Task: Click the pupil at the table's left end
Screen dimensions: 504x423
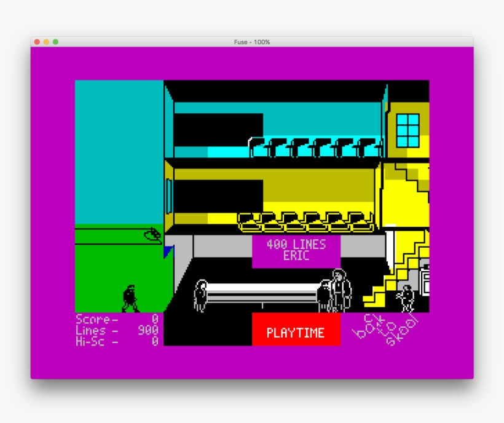Action: coord(200,296)
